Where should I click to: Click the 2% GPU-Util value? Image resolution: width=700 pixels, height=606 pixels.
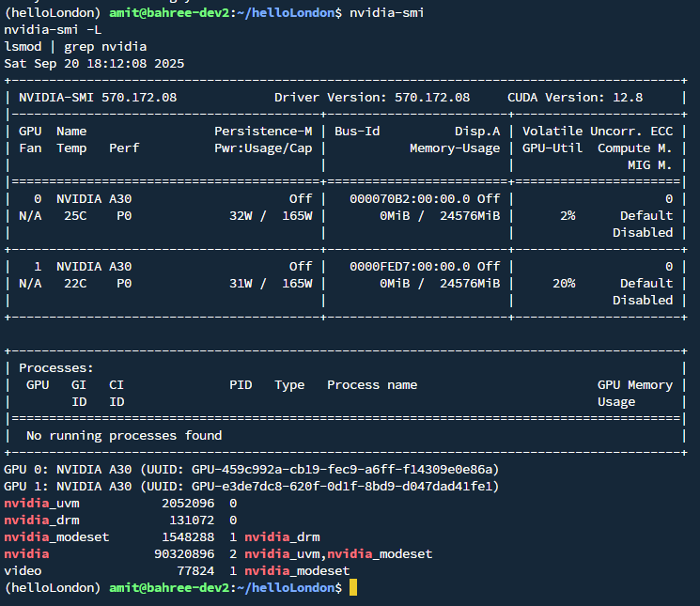pos(568,215)
